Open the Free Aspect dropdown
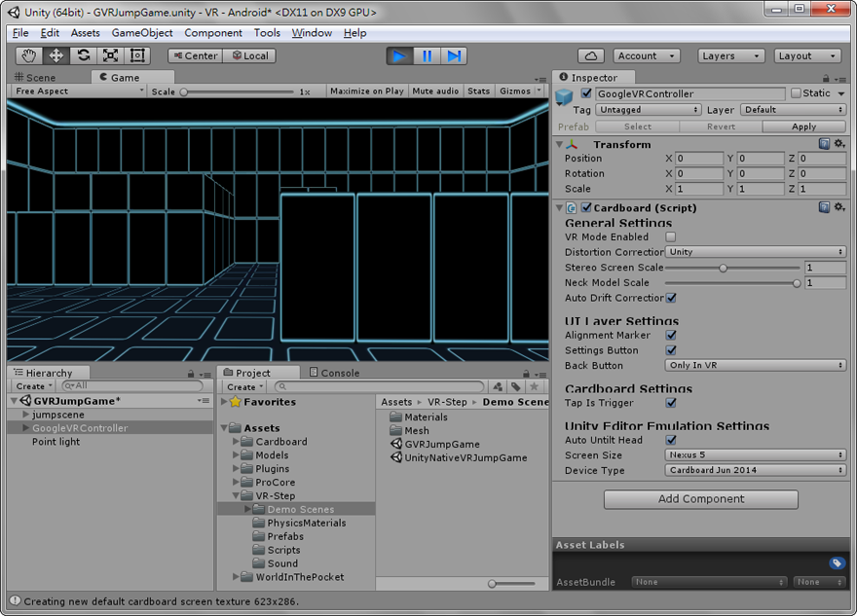The height and width of the screenshot is (616, 857). pyautogui.click(x=79, y=91)
